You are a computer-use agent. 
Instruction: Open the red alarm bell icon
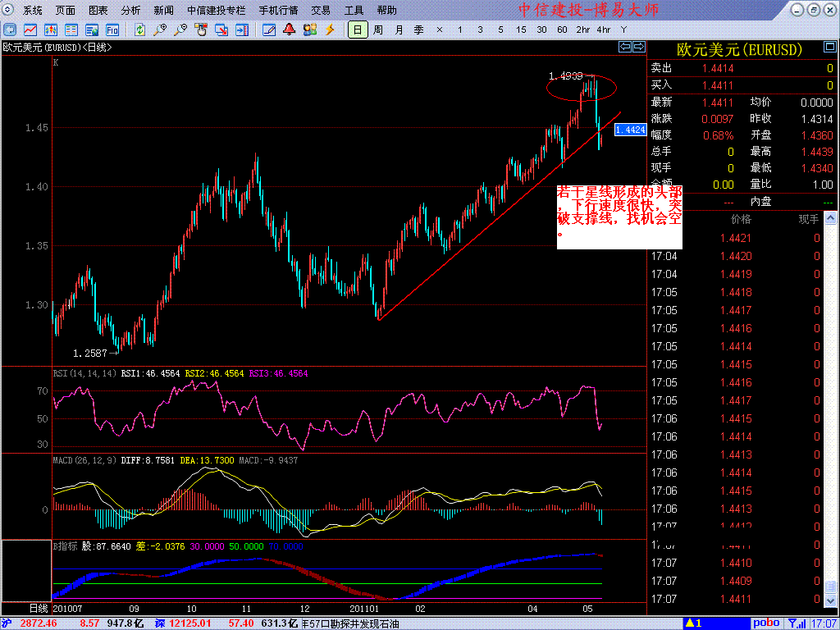coord(290,30)
